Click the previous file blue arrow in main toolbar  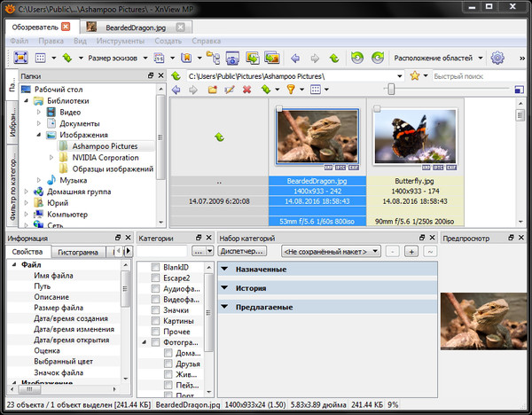point(295,59)
